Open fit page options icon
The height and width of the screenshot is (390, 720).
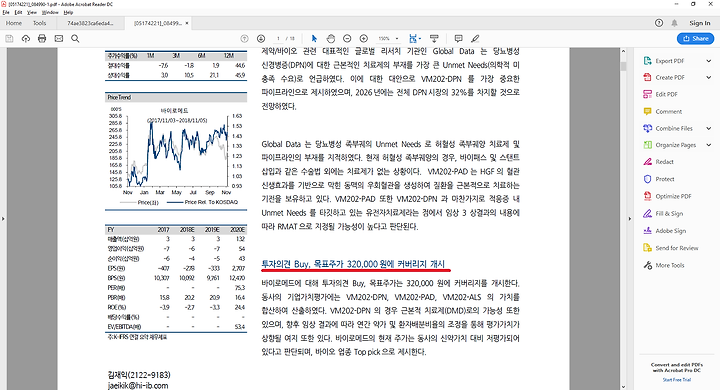(415, 39)
